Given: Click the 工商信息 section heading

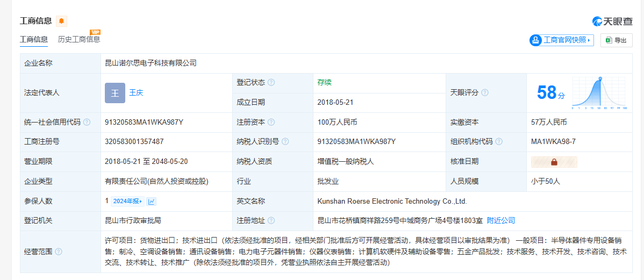Looking at the screenshot, I should click(35, 21).
